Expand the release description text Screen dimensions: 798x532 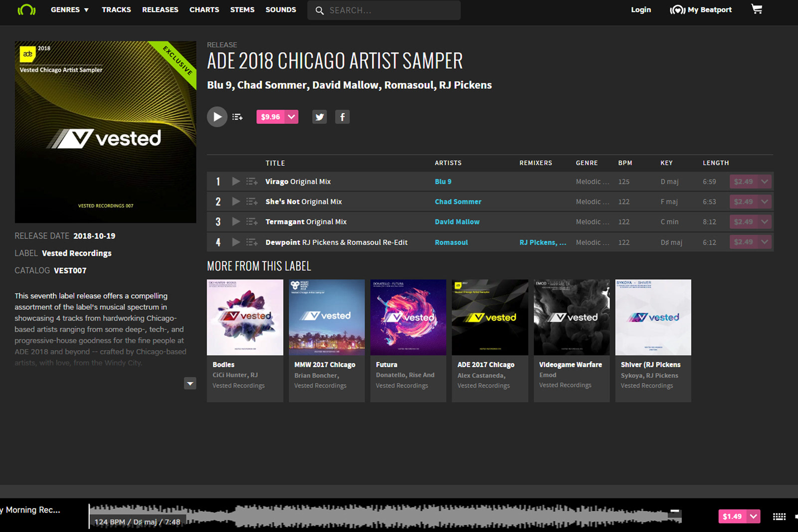pos(190,383)
